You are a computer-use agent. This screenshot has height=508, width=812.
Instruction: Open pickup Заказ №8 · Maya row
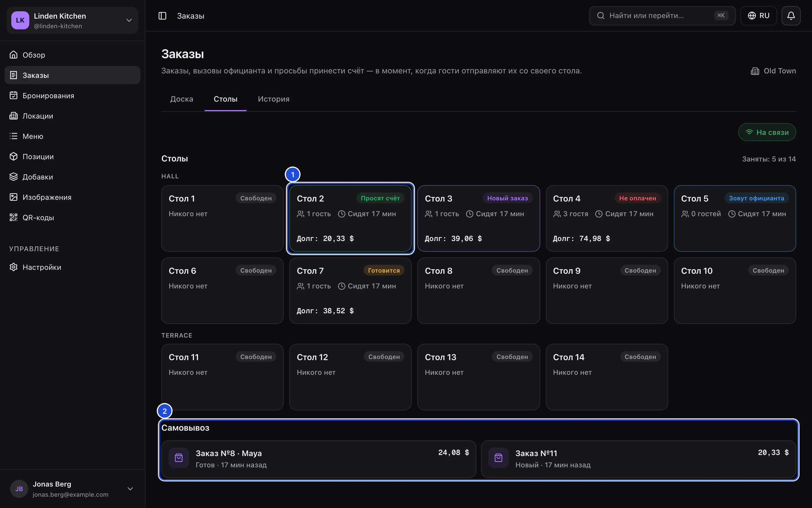319,459
